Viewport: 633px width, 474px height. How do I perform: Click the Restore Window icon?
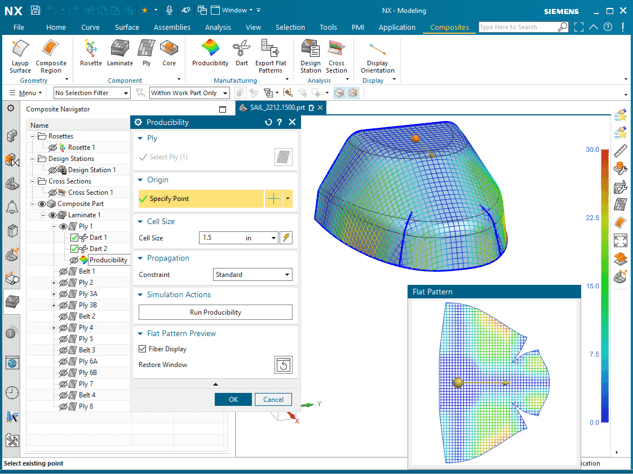click(283, 365)
